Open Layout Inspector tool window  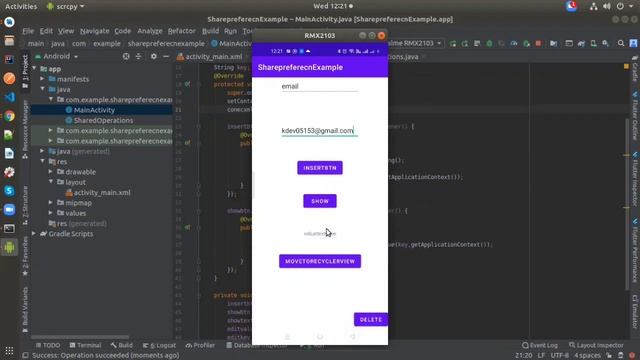coord(596,345)
